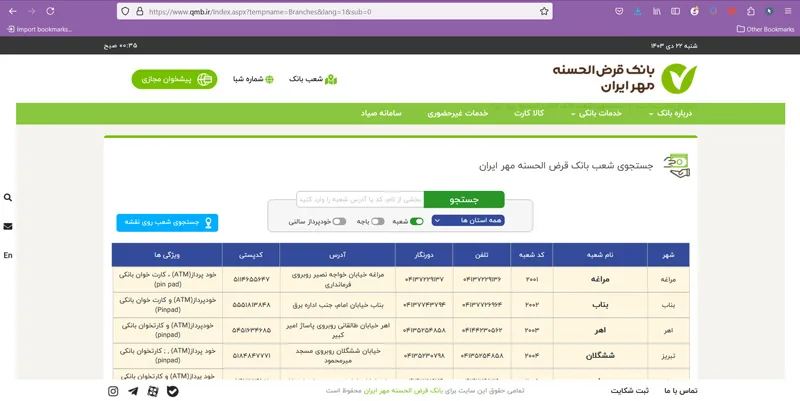Image resolution: width=800 pixels, height=401 pixels.
Task: Switch language with En link
Action: point(8,255)
